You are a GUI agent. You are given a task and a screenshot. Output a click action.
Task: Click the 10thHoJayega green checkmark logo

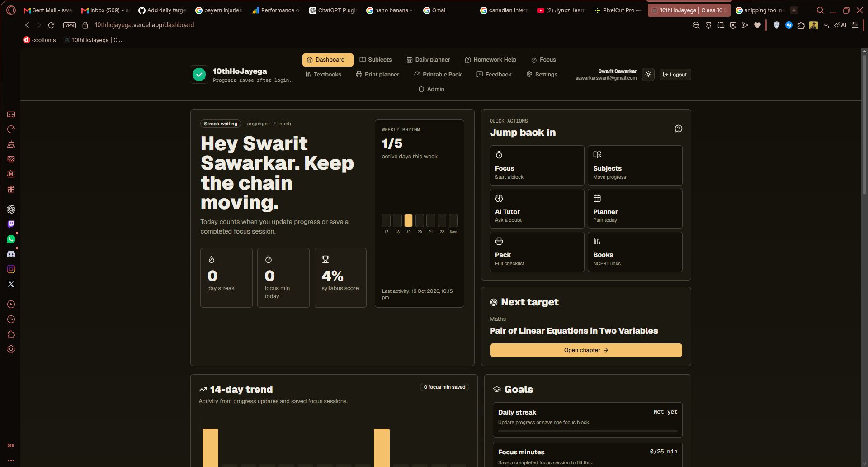(x=199, y=75)
